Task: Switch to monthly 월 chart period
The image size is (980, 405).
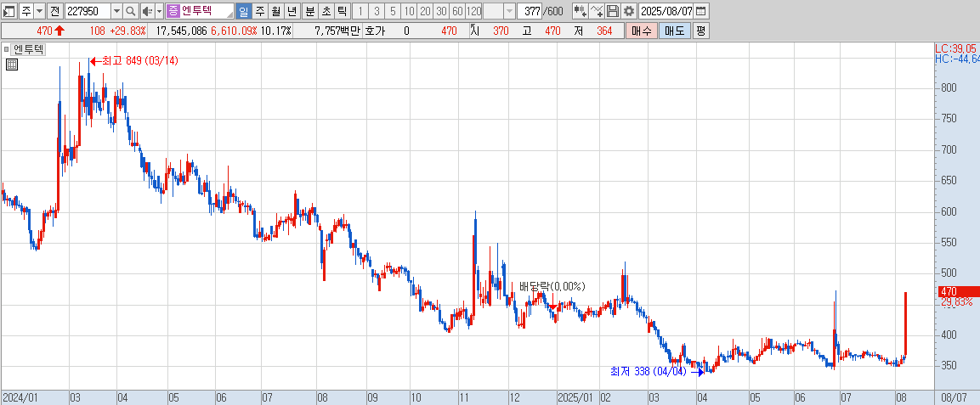Action: (275, 10)
